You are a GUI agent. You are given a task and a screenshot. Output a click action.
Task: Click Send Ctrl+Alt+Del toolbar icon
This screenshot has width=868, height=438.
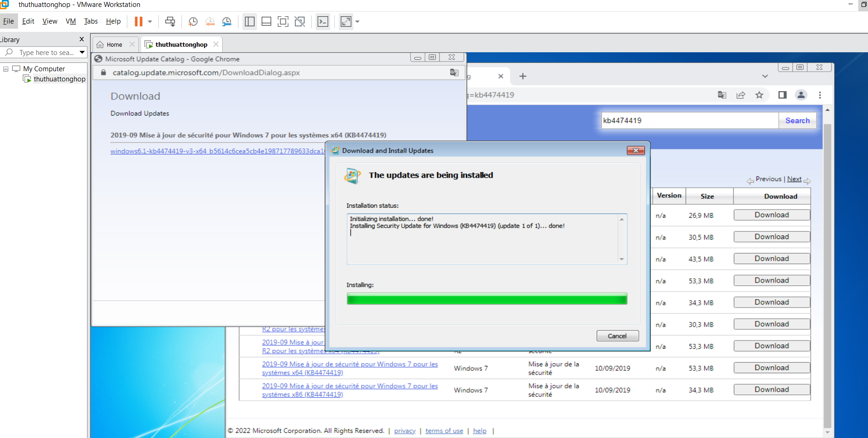(170, 22)
